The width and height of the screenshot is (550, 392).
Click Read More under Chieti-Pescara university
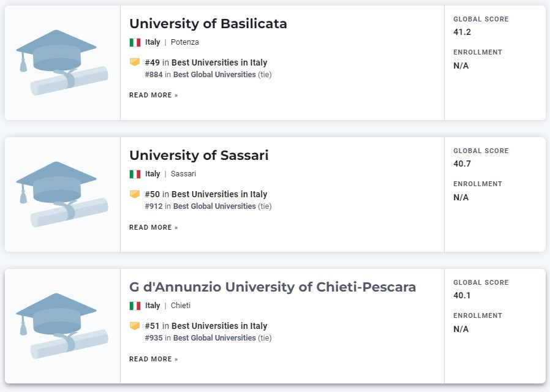click(x=154, y=359)
